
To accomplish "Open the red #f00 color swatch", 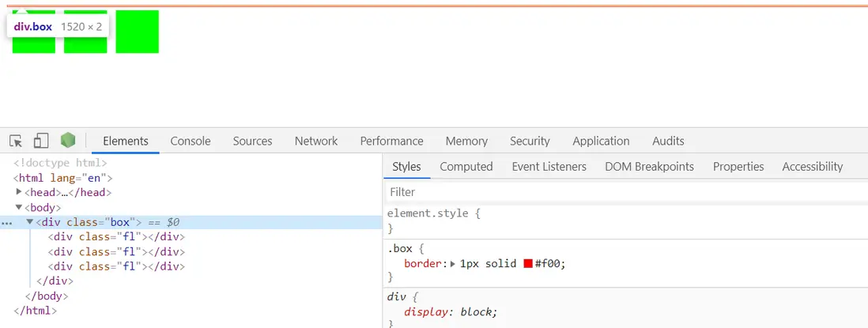I will (x=527, y=263).
